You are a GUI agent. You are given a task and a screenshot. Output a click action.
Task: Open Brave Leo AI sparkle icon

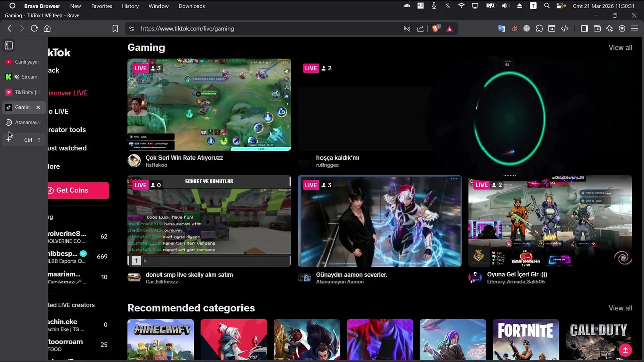(x=610, y=29)
